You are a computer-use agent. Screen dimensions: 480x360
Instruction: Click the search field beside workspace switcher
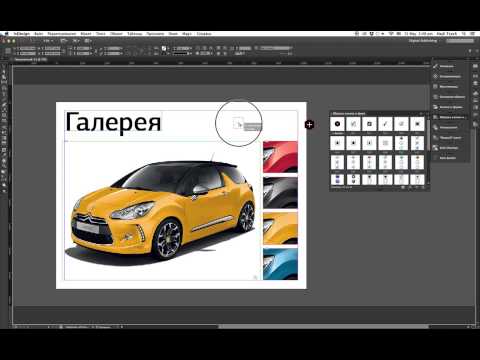[460, 41]
